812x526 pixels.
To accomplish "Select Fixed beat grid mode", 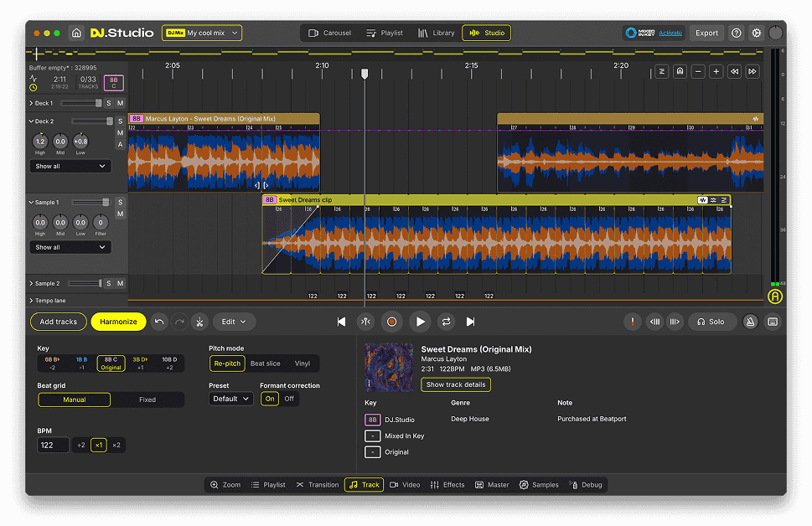I will (x=147, y=400).
